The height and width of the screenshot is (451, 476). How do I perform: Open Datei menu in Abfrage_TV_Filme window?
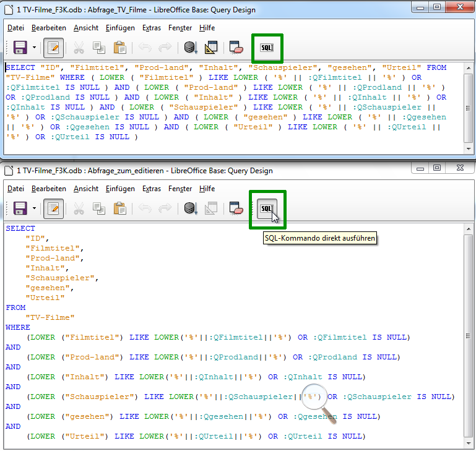pos(16,28)
